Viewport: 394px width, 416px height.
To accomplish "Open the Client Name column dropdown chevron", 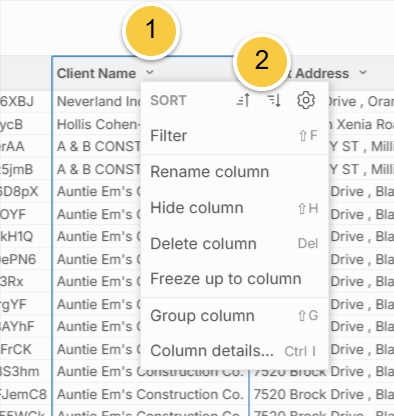I will [150, 72].
